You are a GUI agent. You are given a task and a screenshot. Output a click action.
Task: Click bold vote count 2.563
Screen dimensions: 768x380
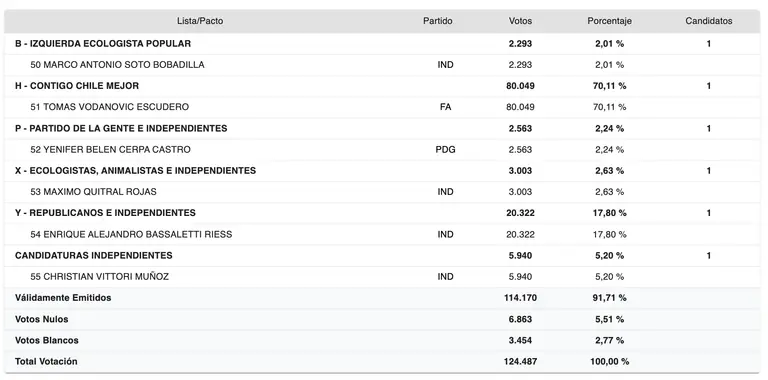click(x=520, y=128)
